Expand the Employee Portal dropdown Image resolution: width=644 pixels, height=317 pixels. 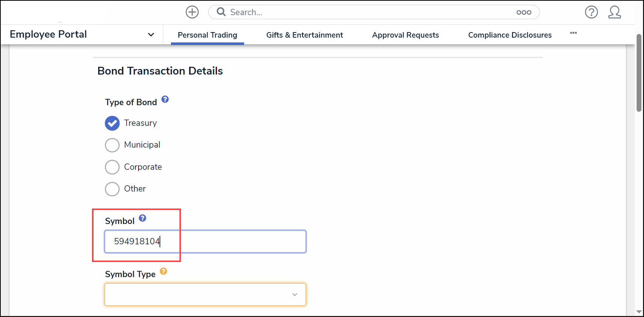[151, 35]
